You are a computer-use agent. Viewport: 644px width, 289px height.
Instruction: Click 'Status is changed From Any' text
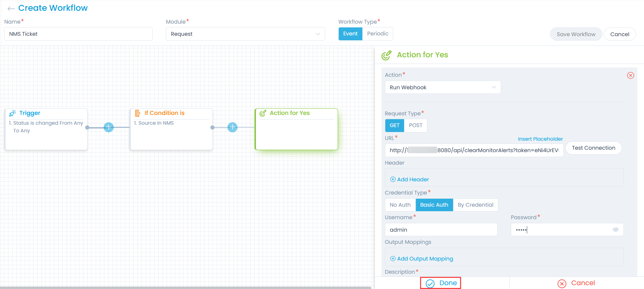pos(48,123)
